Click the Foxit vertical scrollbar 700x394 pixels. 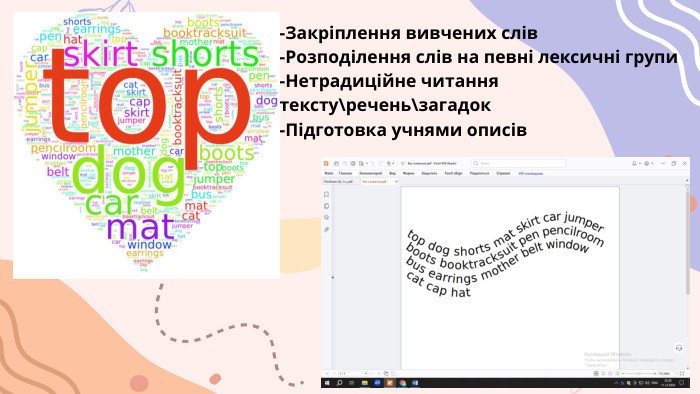(x=688, y=241)
